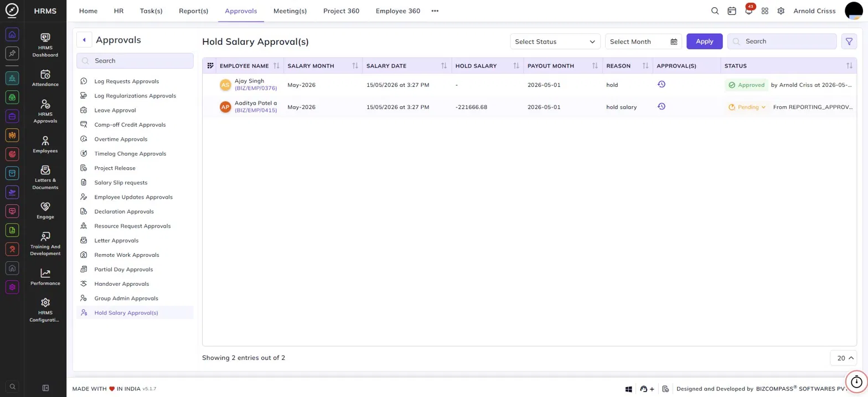The height and width of the screenshot is (397, 868).
Task: Click the timer icon at bottom right
Action: [856, 381]
